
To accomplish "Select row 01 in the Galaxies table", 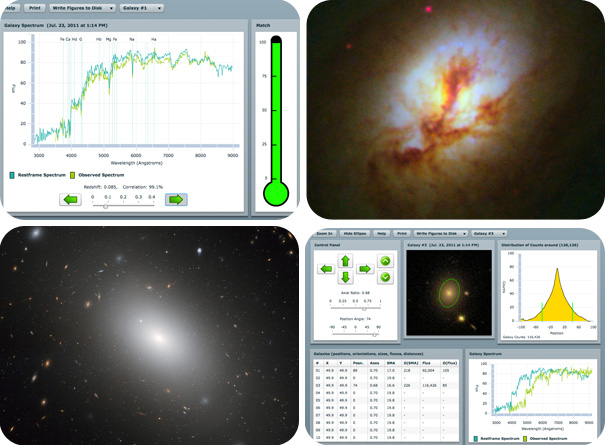I will 386,371.
